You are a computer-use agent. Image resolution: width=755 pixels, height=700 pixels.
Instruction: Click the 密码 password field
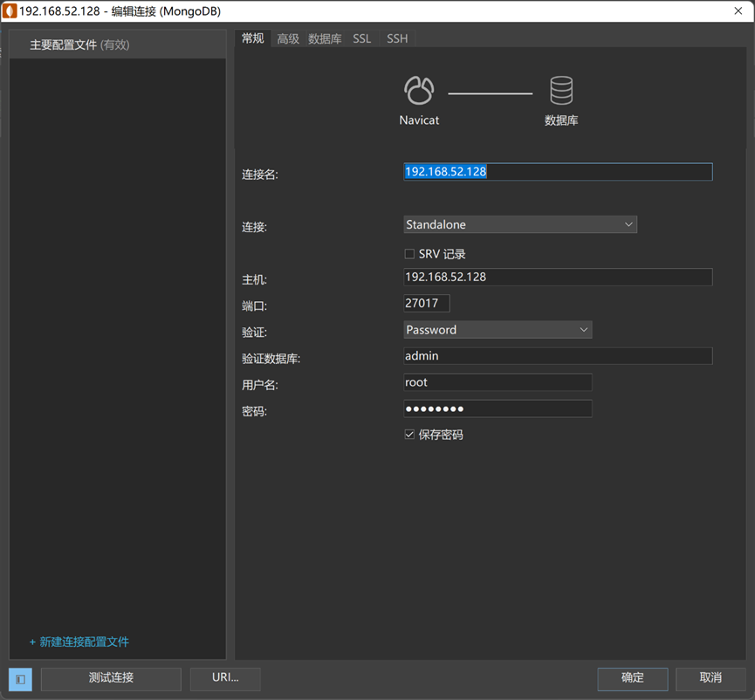click(498, 408)
